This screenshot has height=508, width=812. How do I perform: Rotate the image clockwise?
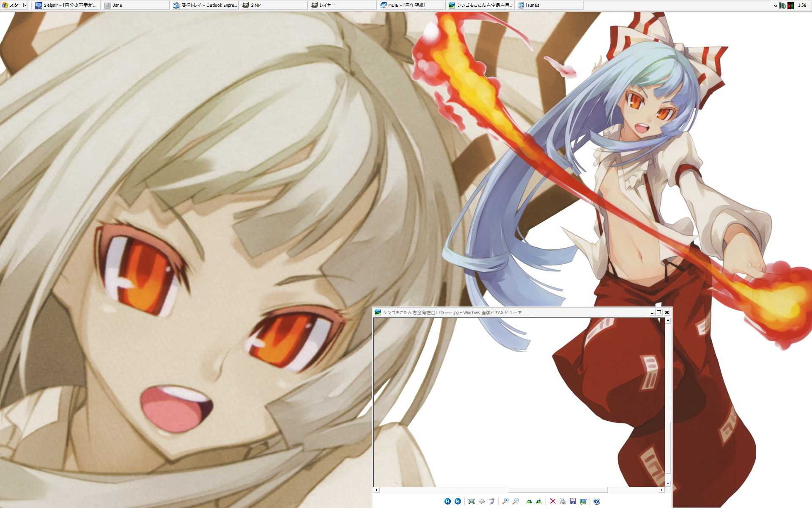(529, 501)
